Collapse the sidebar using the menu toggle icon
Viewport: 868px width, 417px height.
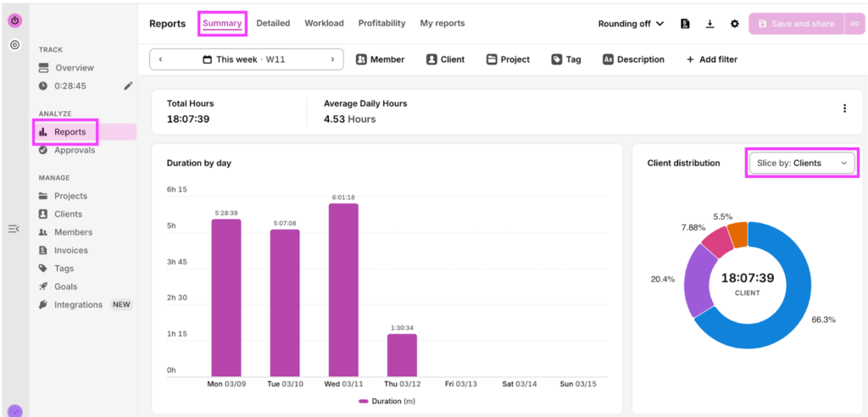point(14,229)
